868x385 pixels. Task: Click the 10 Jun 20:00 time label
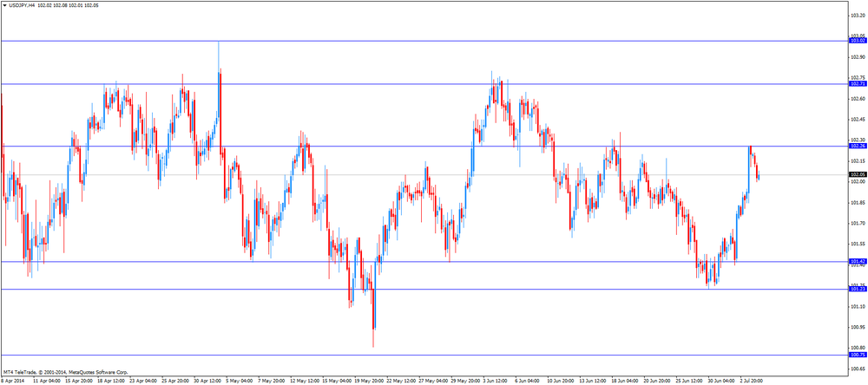click(562, 382)
